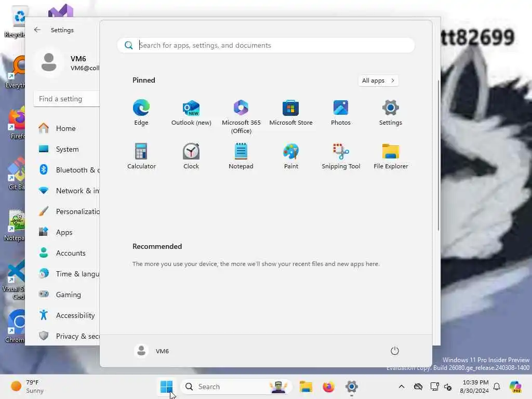The width and height of the screenshot is (532, 399).
Task: Click the Start menu power button
Action: tap(394, 351)
